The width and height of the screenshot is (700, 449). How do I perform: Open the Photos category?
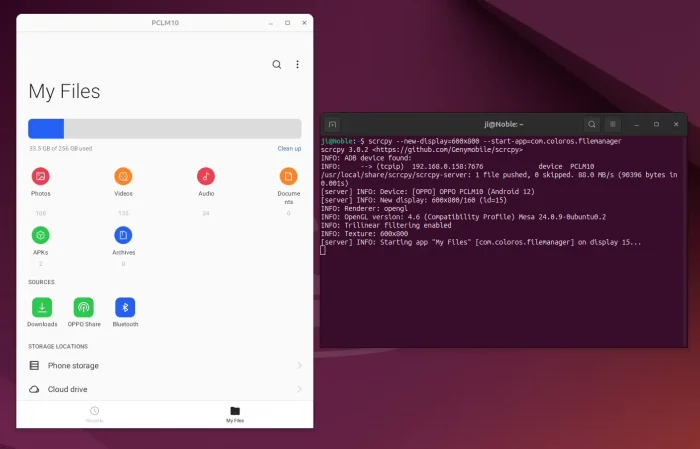41,182
